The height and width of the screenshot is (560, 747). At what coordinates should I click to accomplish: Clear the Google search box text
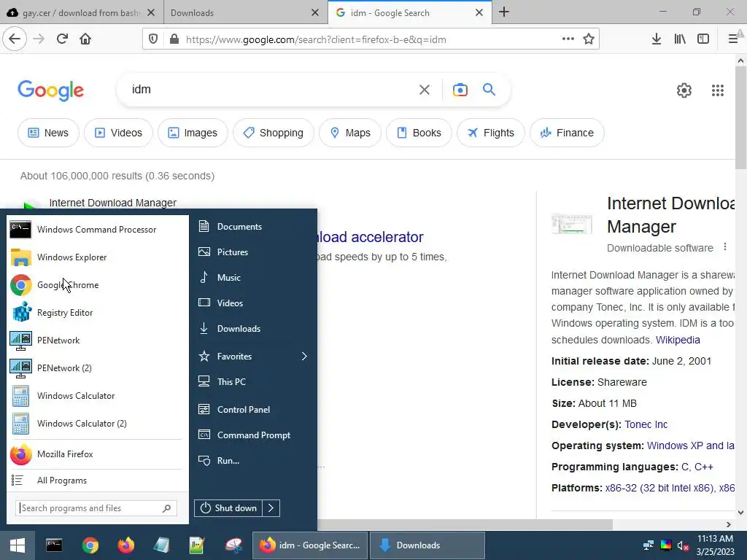coord(424,90)
